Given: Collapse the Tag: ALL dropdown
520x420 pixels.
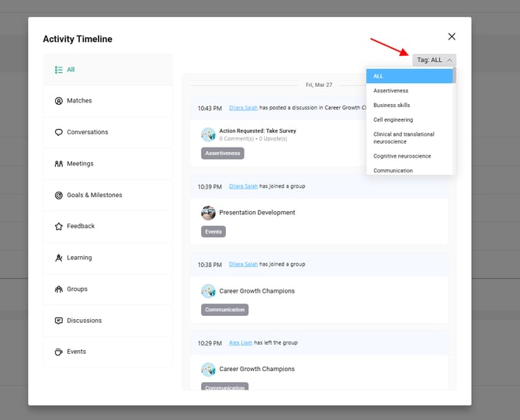Looking at the screenshot, I should [434, 60].
